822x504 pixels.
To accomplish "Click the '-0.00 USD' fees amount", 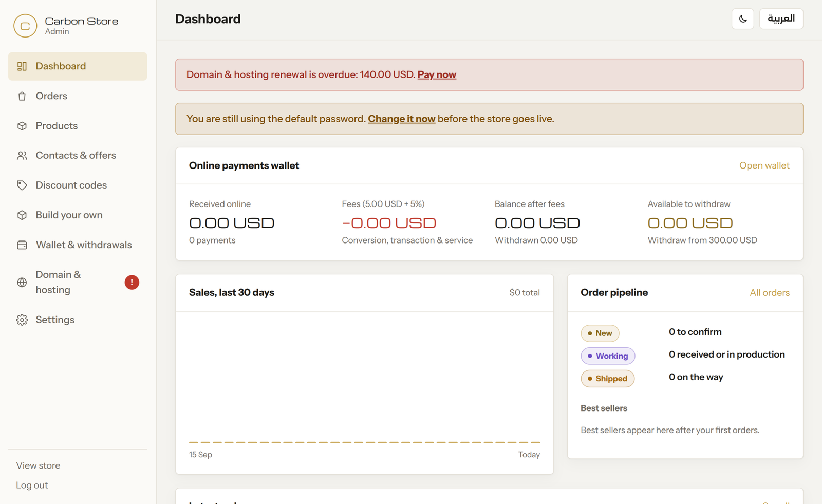I will (389, 223).
